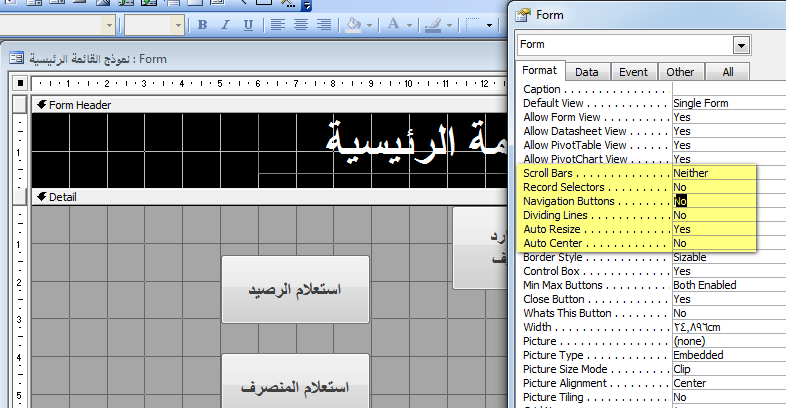Click the Navigation Buttons property label
The width and height of the screenshot is (786, 408).
pyautogui.click(x=569, y=201)
